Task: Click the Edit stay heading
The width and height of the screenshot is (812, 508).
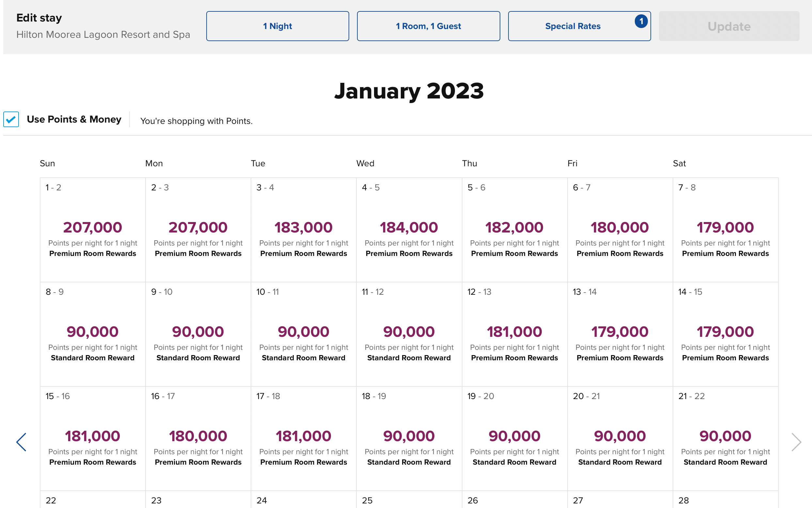Action: coord(39,18)
